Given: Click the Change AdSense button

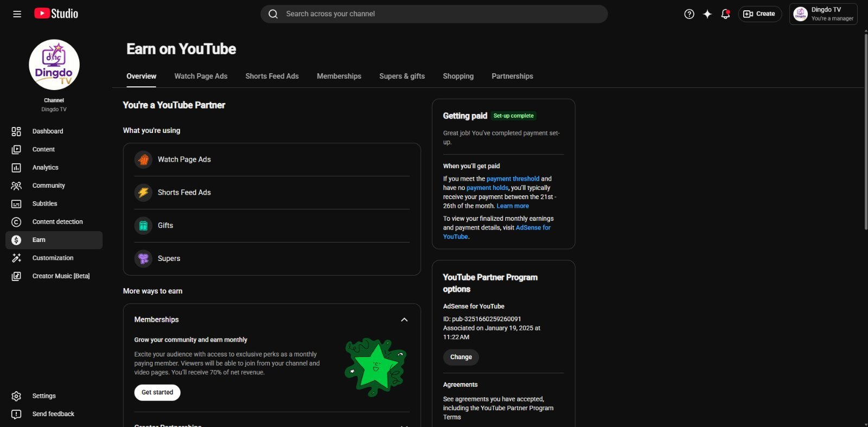Looking at the screenshot, I should [461, 357].
